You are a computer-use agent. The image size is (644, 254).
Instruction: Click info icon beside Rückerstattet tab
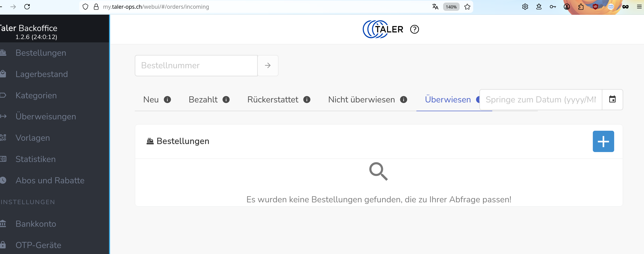pos(307,100)
